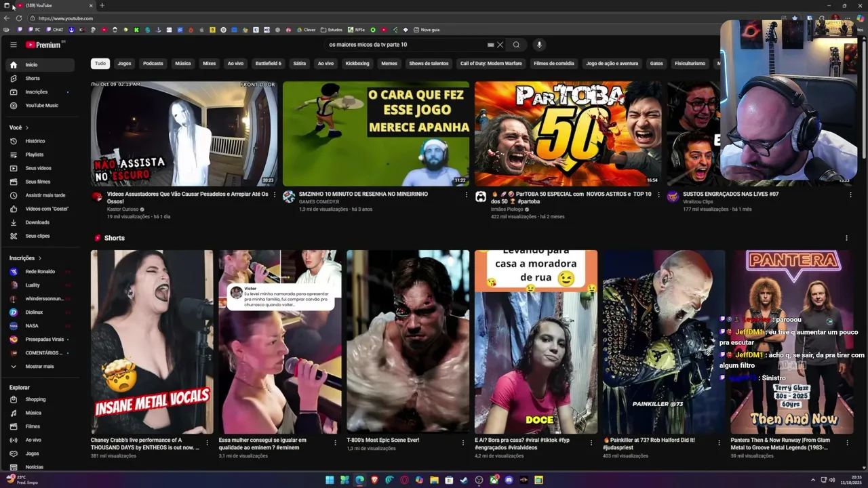Screen dimensions: 868x488
Task: Open Seus clipes in sidebar
Action: click(x=41, y=236)
